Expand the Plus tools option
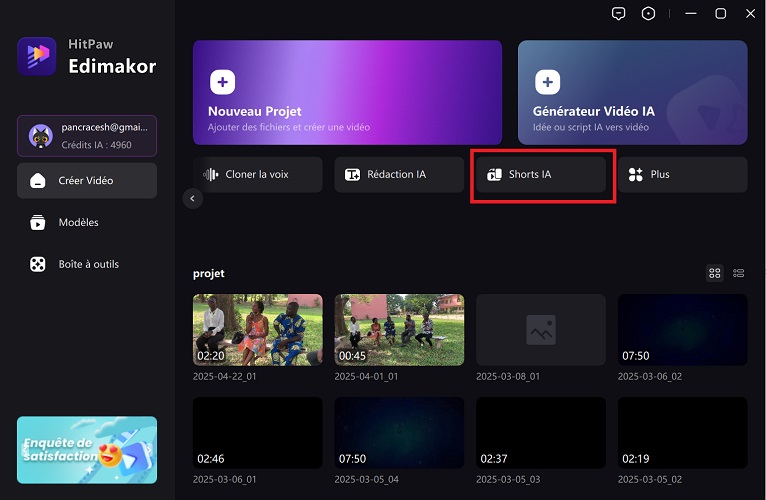The width and height of the screenshot is (766, 500). point(682,174)
